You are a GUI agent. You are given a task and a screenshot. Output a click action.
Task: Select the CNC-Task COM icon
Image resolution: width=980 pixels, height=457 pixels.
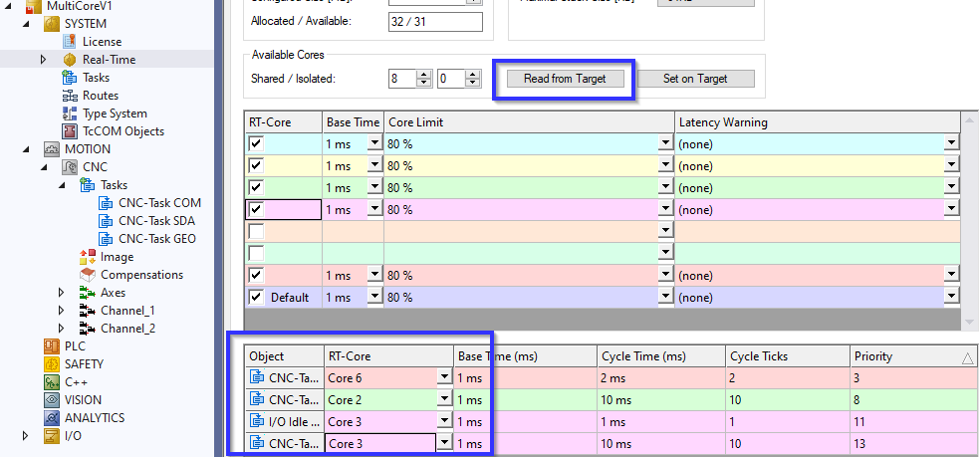point(106,203)
